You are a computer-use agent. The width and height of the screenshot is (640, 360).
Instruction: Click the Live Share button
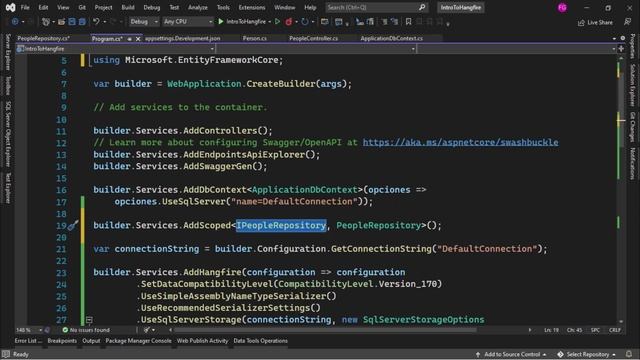click(595, 22)
